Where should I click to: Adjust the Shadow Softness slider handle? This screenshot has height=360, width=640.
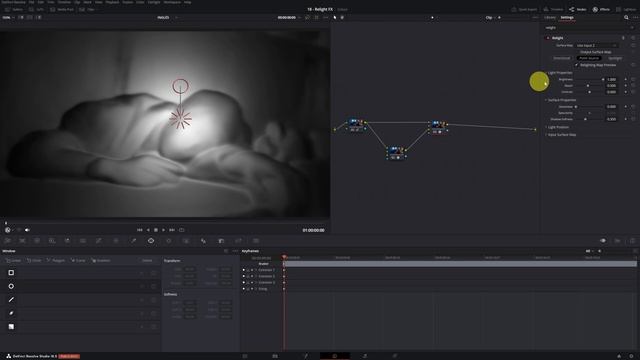(x=585, y=119)
